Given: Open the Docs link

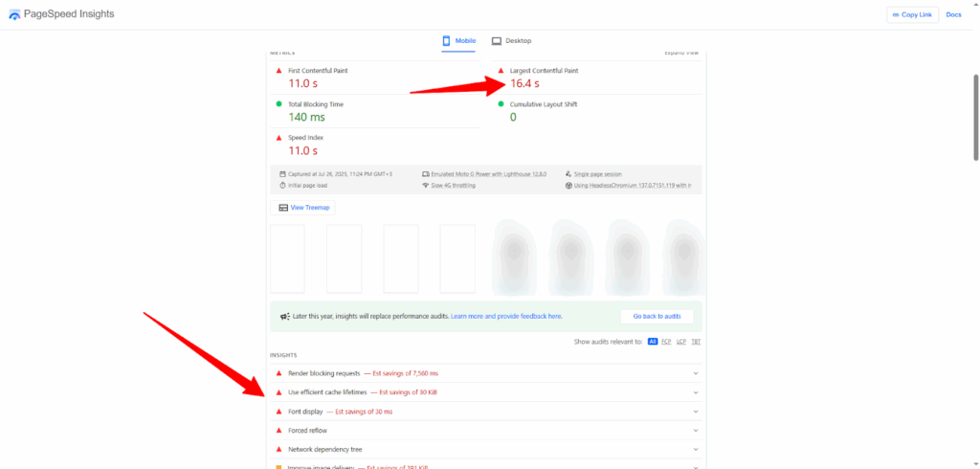Looking at the screenshot, I should [x=954, y=14].
